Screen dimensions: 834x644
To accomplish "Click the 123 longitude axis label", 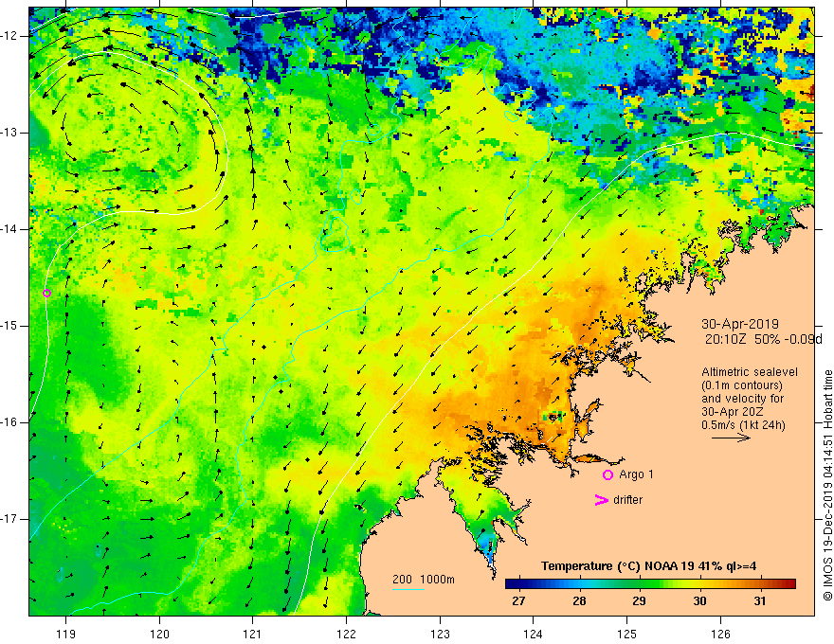I will tap(440, 634).
